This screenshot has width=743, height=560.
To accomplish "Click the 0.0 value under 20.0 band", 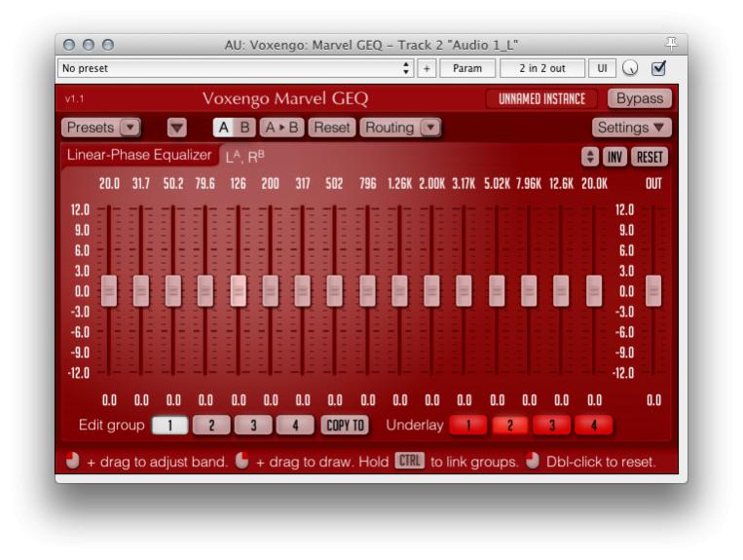I will [x=109, y=400].
